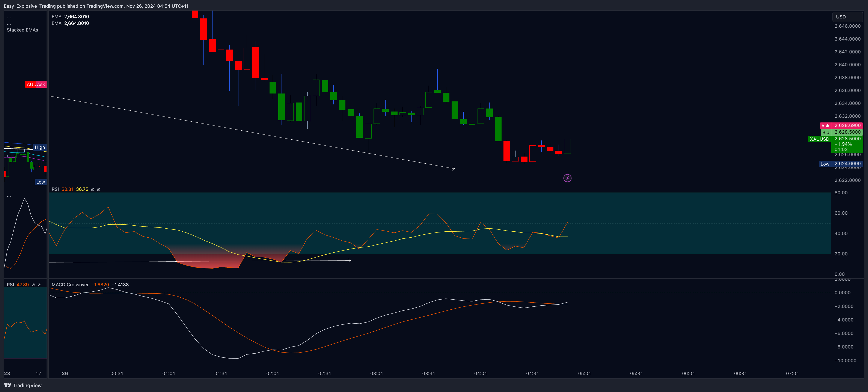Image resolution: width=868 pixels, height=392 pixels.
Task: Click 04:01 on the time axis
Action: (481, 374)
